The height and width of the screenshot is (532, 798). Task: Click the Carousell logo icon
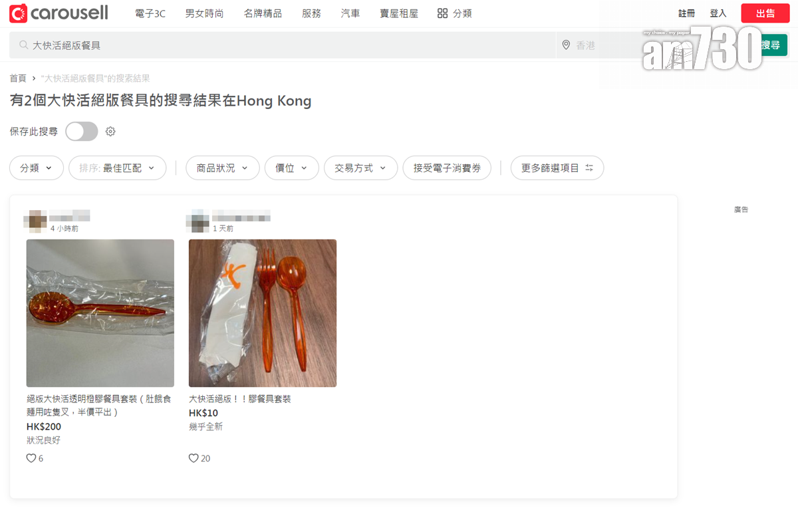pos(19,13)
